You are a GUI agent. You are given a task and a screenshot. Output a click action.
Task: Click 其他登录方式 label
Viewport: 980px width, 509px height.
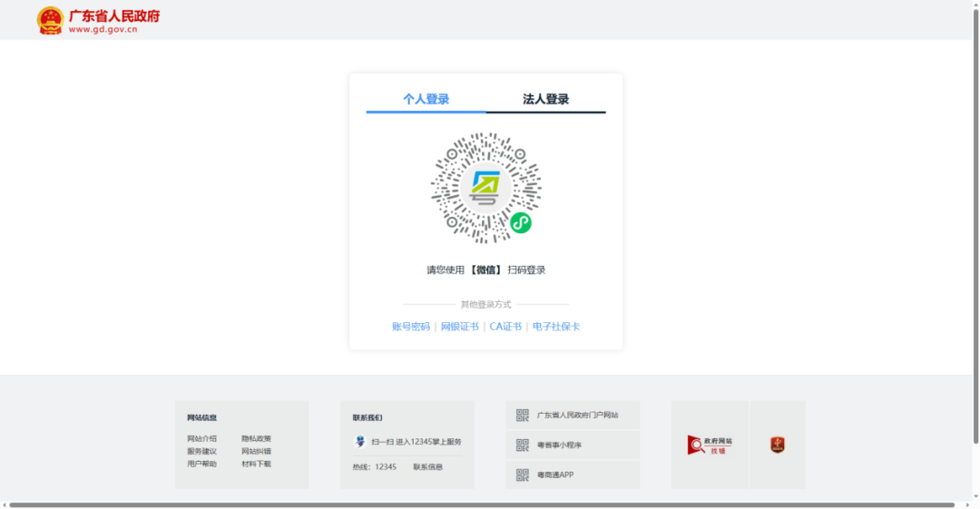tap(485, 305)
